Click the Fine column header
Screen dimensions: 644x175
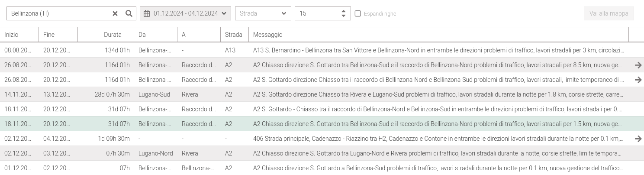[x=49, y=35]
